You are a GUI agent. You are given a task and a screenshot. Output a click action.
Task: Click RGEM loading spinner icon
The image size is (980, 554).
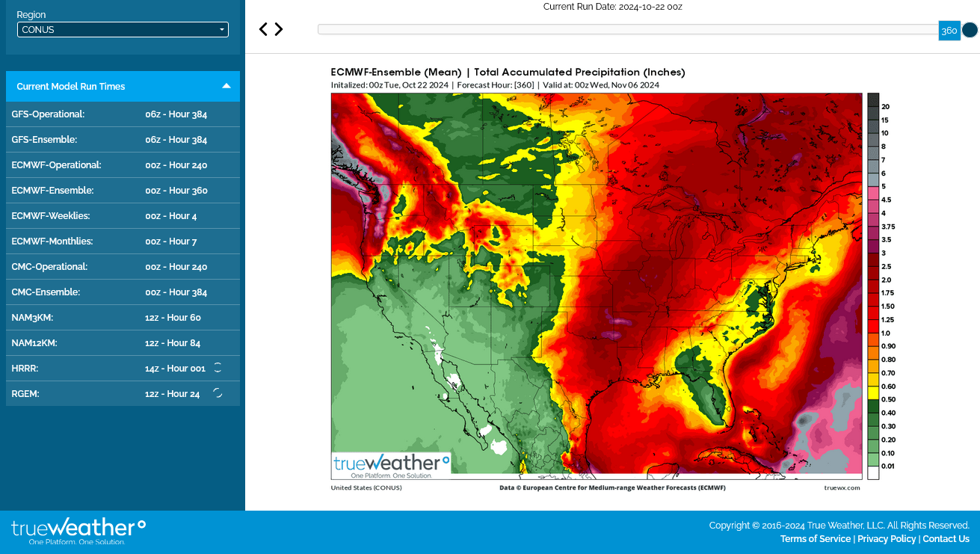click(218, 393)
